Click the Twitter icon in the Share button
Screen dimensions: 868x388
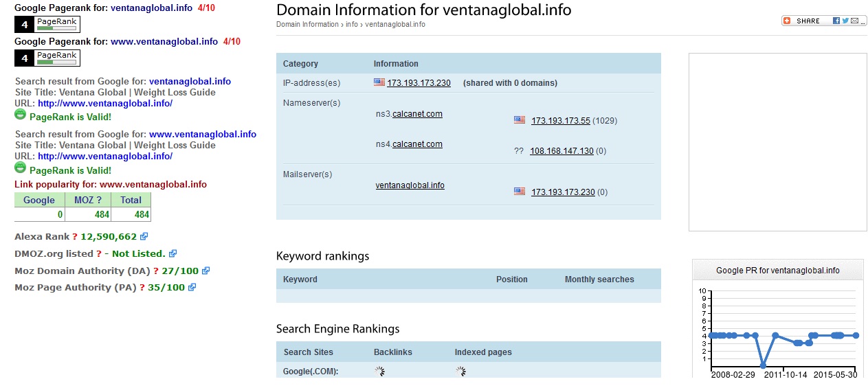click(x=845, y=21)
